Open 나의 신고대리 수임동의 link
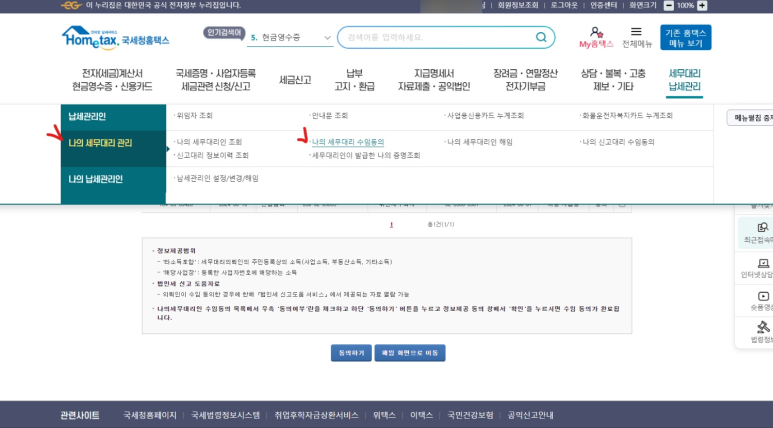Viewport: 773px width, 428px height. 618,142
